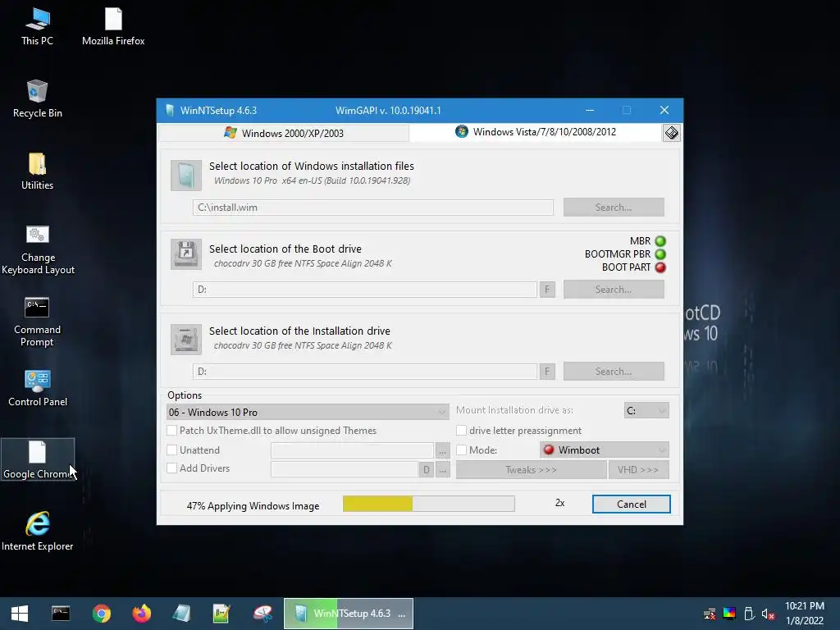The height and width of the screenshot is (630, 840).
Task: Click the C:\install.wim path field
Action: pyautogui.click(x=373, y=208)
